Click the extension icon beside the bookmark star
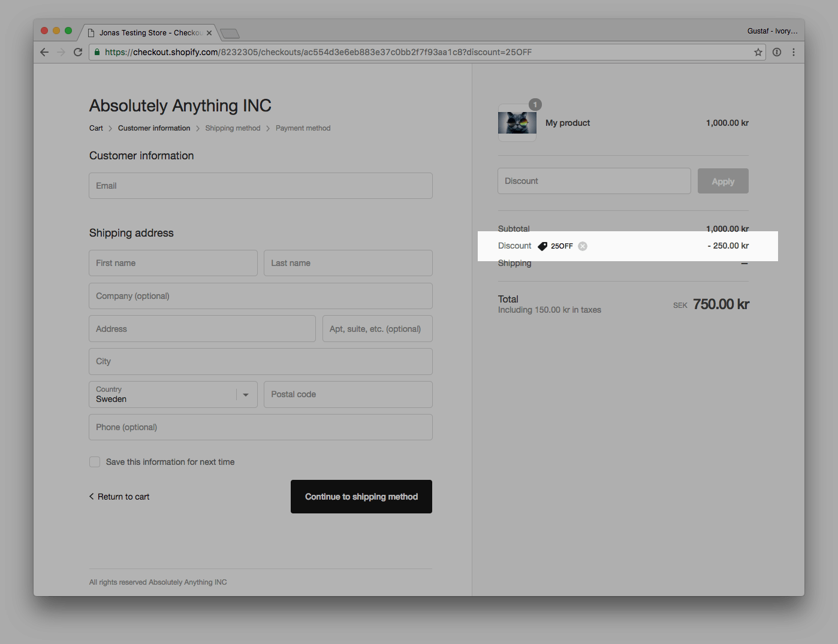This screenshot has width=838, height=644. tap(777, 52)
